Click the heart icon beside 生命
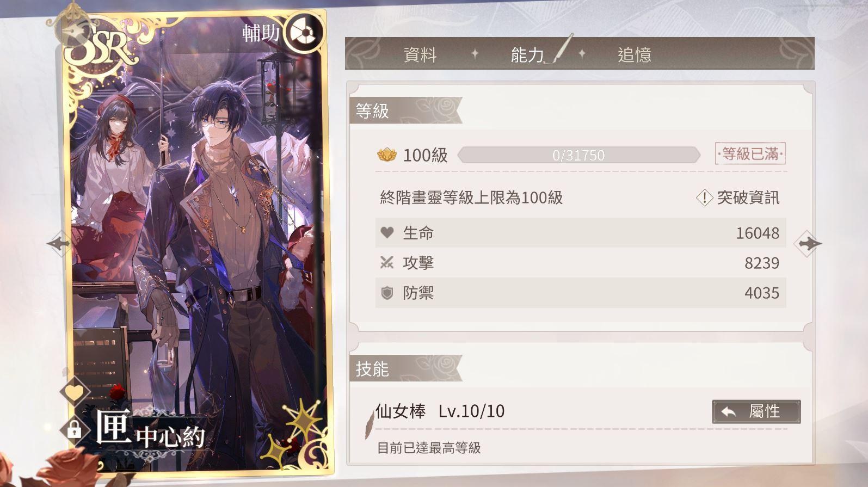Image resolution: width=868 pixels, height=487 pixels. click(387, 233)
